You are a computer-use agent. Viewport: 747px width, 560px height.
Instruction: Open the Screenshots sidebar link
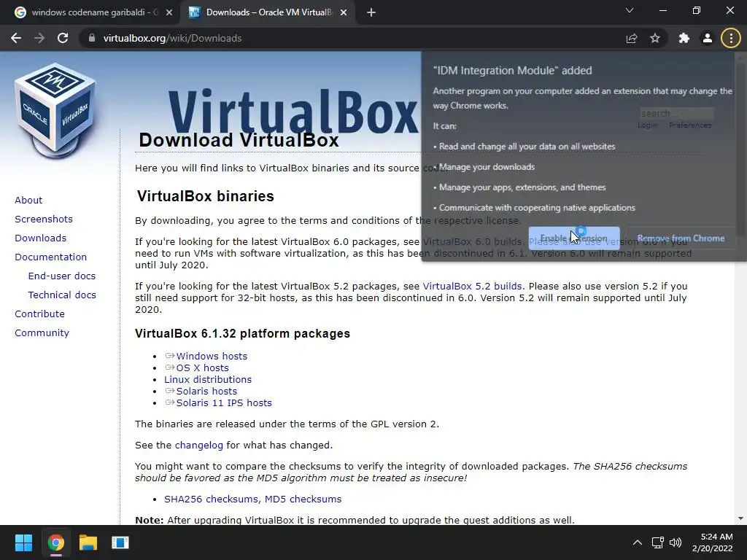[44, 219]
